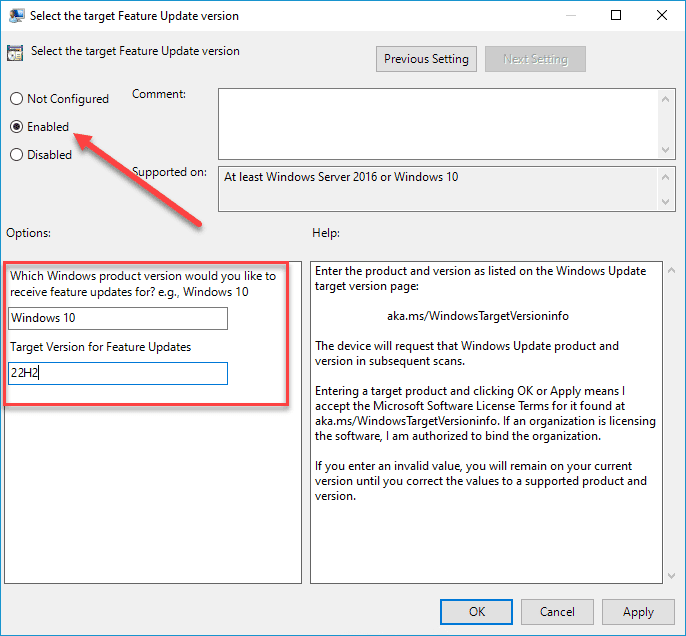686x636 pixels.
Task: Click the 'Supported on:' label
Action: 169,172
